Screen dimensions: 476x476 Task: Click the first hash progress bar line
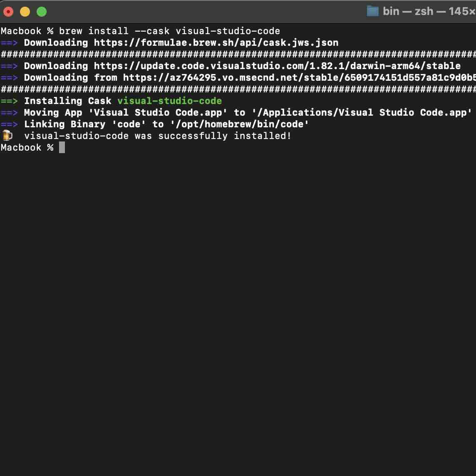coord(238,55)
